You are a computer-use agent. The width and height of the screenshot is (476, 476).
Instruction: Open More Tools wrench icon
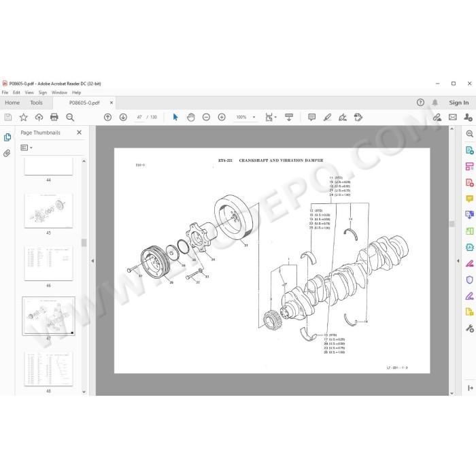point(469,328)
